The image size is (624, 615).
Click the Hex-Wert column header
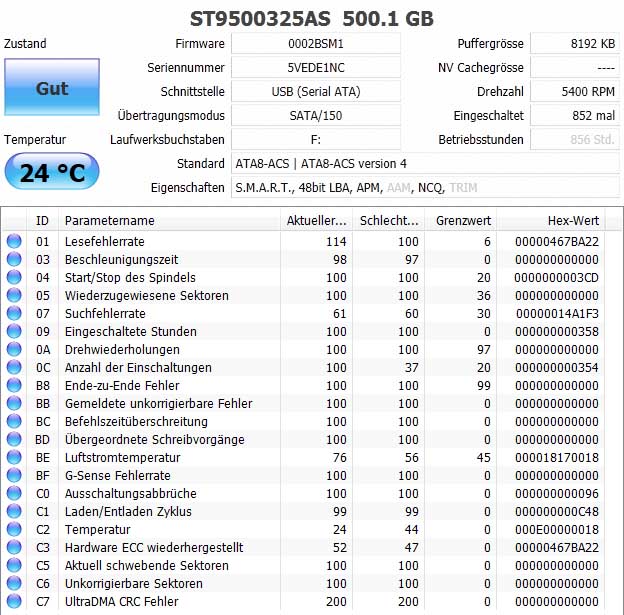coord(551,220)
